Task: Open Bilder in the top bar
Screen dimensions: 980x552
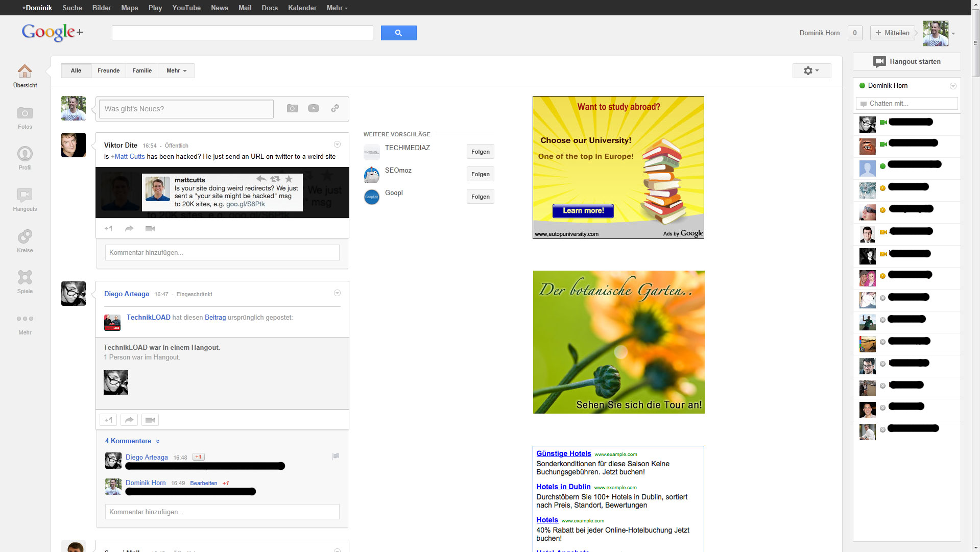Action: click(102, 8)
